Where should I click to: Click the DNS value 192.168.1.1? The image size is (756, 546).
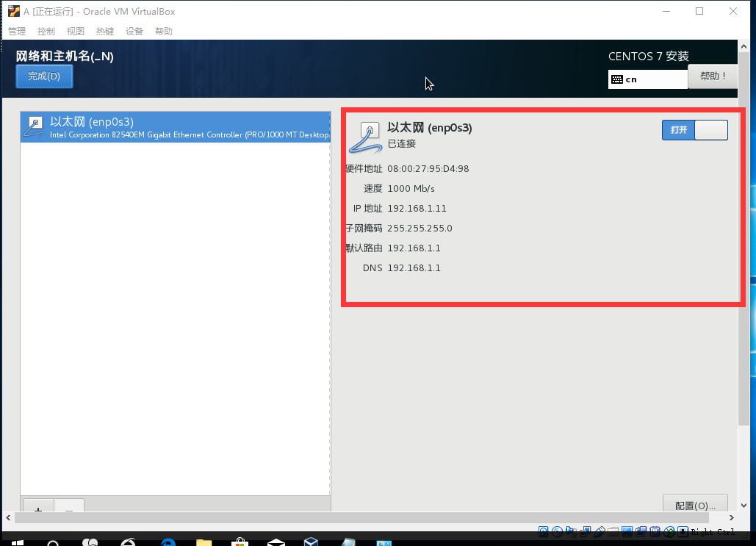[x=414, y=267]
